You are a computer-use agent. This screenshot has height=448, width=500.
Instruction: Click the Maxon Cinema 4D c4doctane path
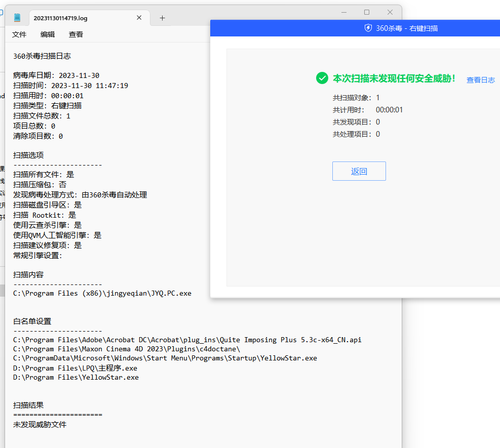pos(127,349)
